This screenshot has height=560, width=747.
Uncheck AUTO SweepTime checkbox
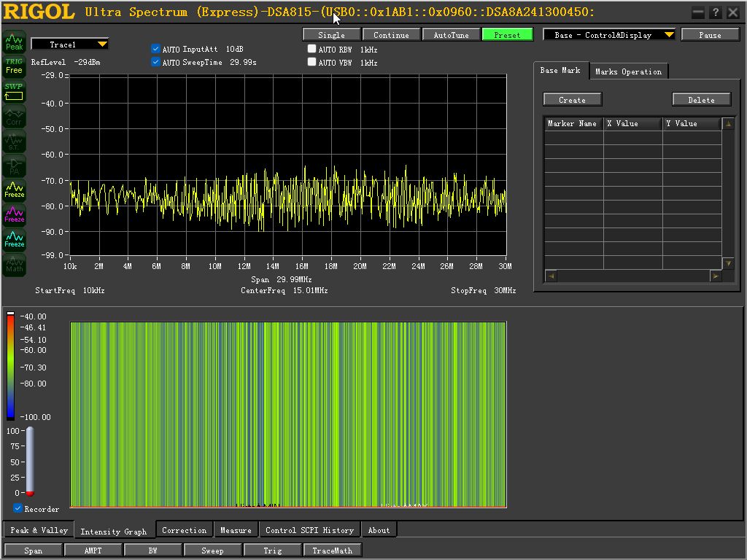[x=155, y=62]
